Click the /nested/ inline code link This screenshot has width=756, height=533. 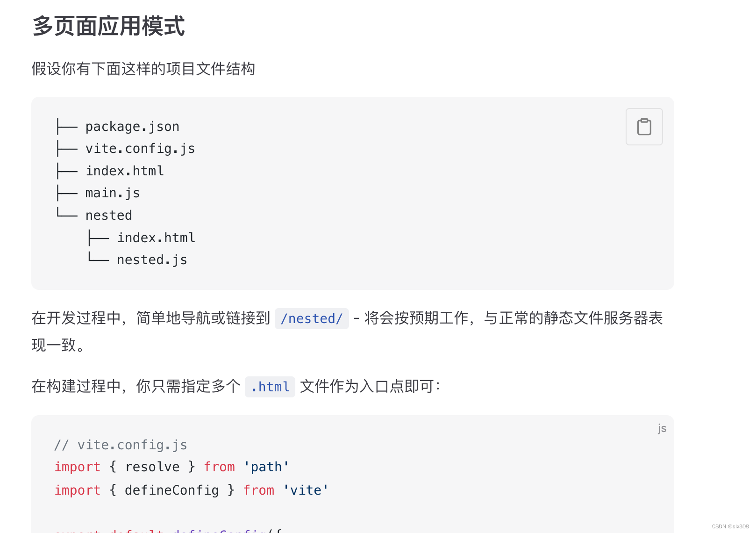[x=312, y=318]
